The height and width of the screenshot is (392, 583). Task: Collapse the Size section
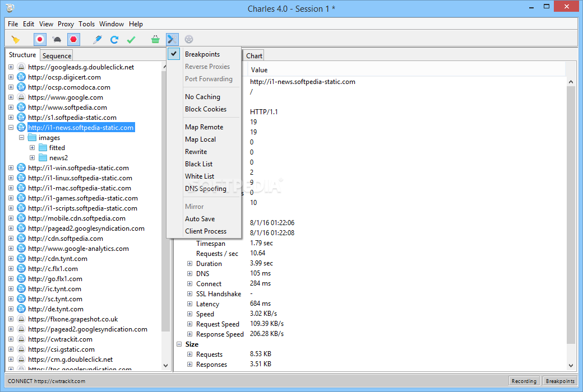(x=179, y=344)
